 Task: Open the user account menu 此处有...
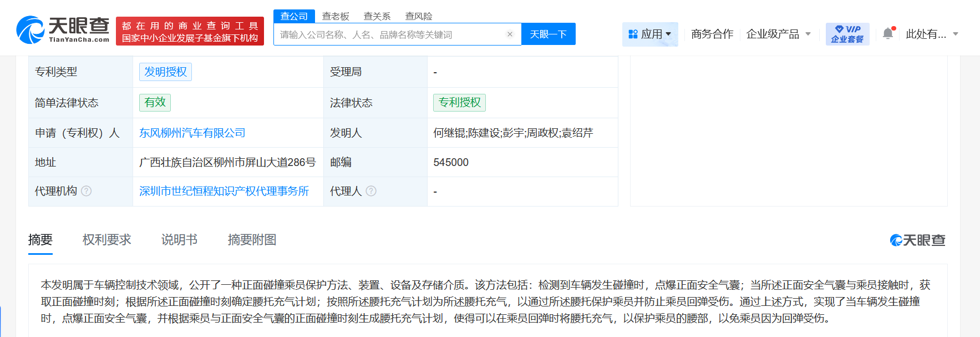pos(932,34)
